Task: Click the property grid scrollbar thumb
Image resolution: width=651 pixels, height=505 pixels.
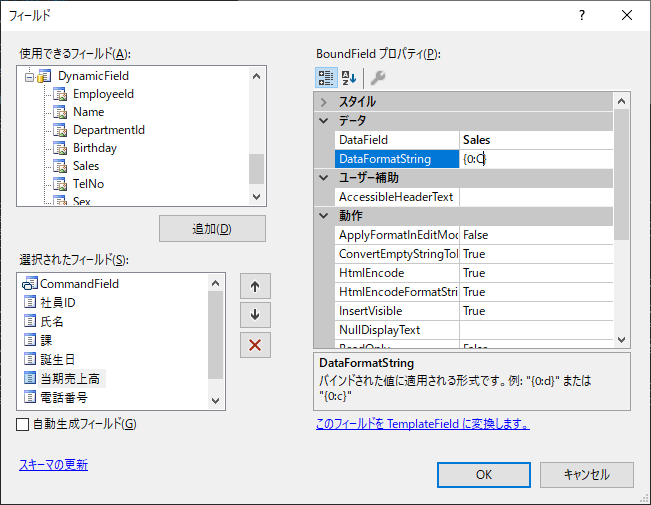Action: coord(622,174)
